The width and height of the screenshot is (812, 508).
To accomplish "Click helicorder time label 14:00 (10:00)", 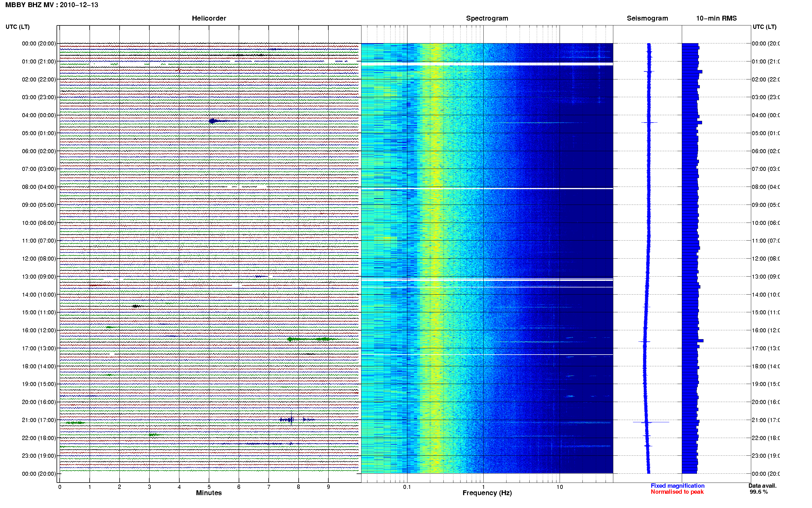I will pos(39,295).
